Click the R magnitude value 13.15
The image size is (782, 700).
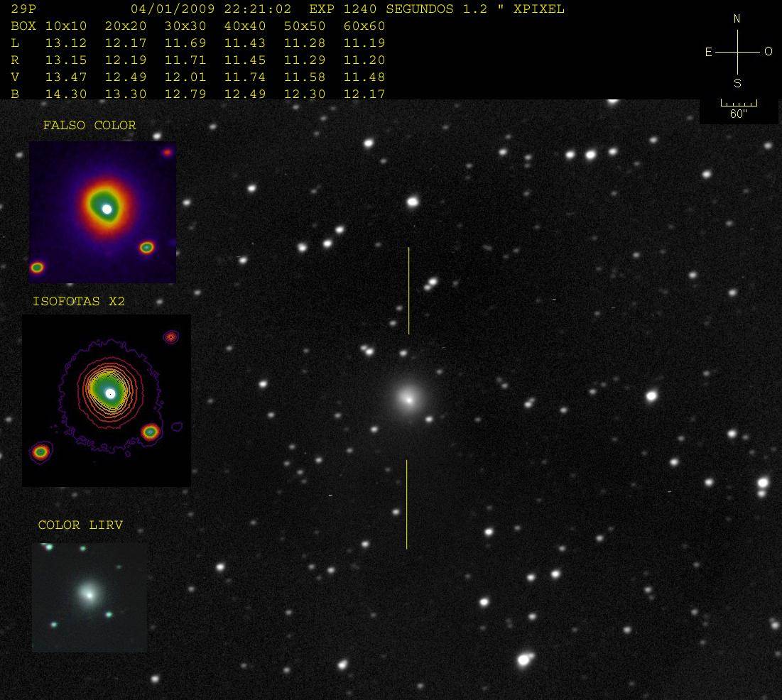(x=66, y=60)
